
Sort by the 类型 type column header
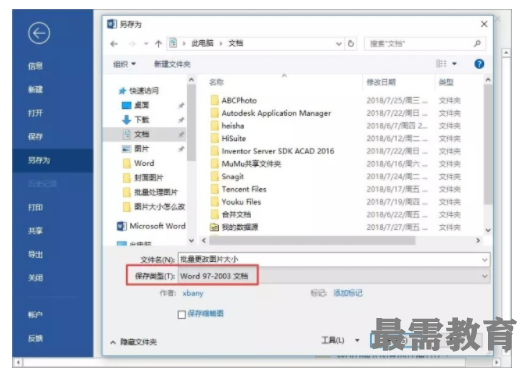click(x=446, y=82)
